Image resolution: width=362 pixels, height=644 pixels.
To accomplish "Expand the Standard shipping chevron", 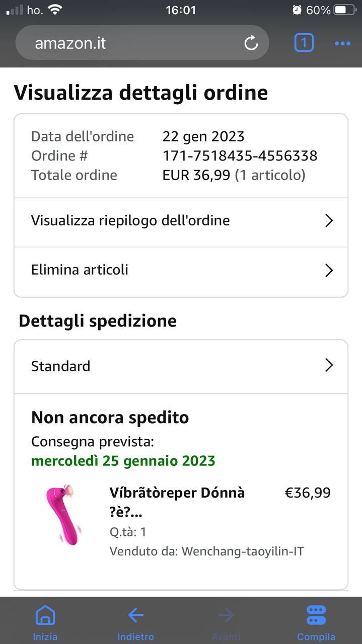I will point(329,365).
